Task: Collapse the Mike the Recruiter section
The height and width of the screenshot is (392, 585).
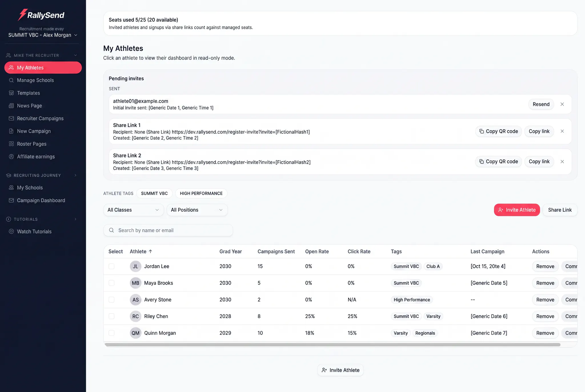Action: pos(75,55)
